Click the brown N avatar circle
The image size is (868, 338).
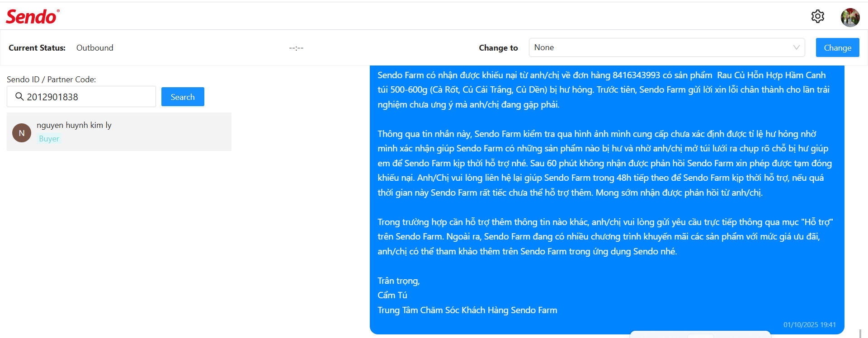(22, 133)
